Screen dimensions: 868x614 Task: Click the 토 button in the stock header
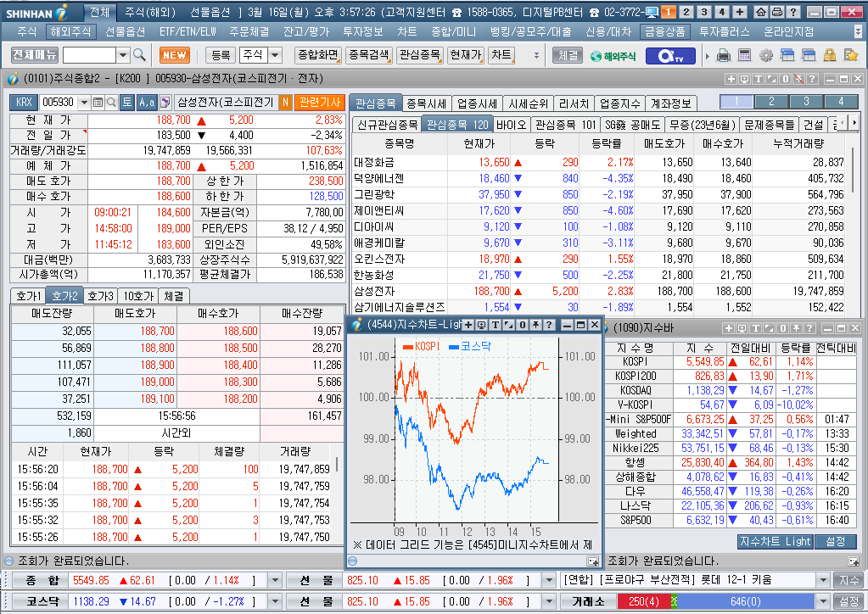tap(127, 103)
